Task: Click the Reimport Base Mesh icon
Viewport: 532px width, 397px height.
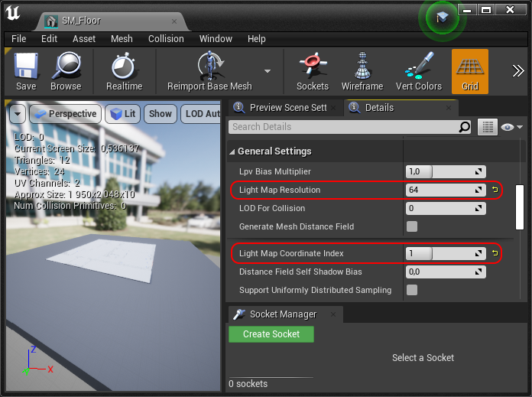Action: 209,67
